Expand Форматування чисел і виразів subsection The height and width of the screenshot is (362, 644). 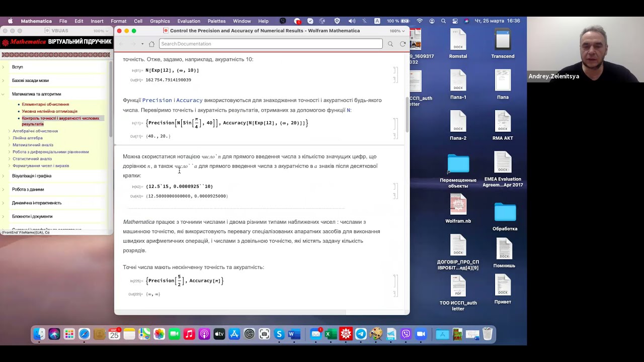[9, 165]
